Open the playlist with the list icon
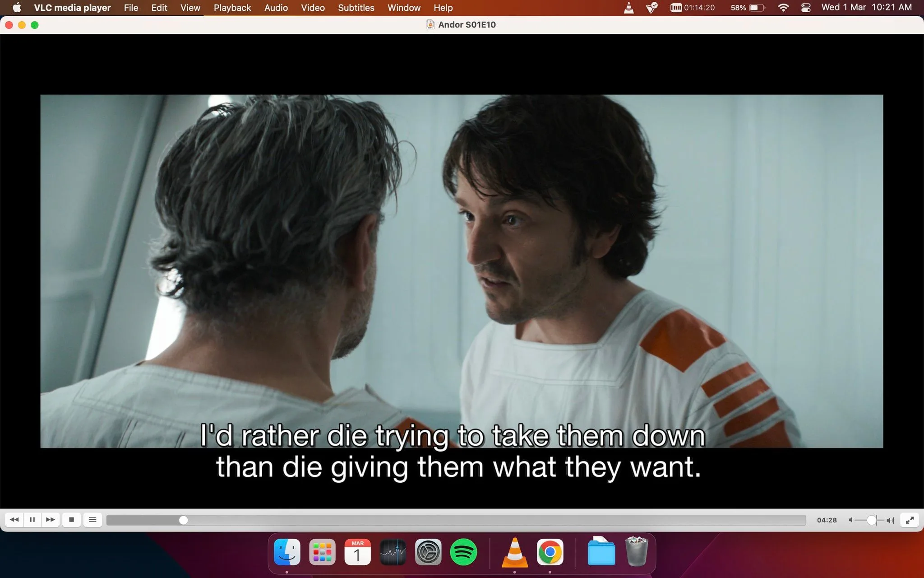 (93, 520)
